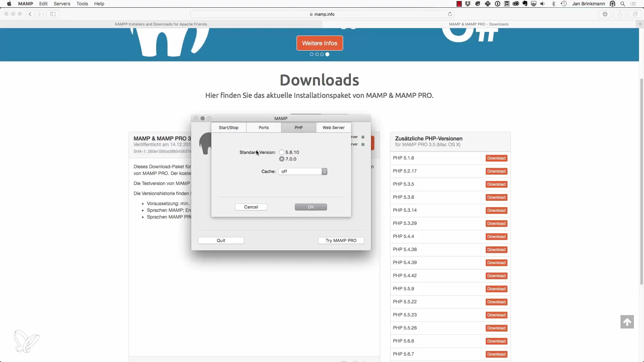Switch to Start/Stop tab
The height and width of the screenshot is (362, 644).
(229, 127)
